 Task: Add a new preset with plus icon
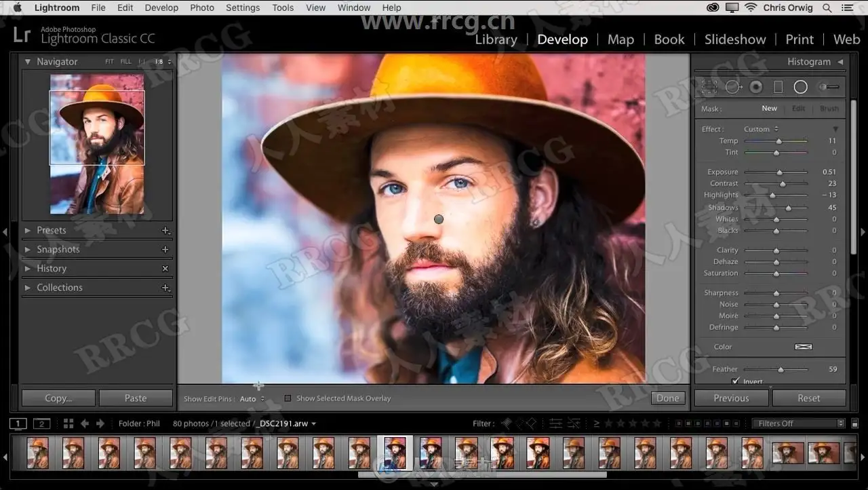(x=165, y=231)
